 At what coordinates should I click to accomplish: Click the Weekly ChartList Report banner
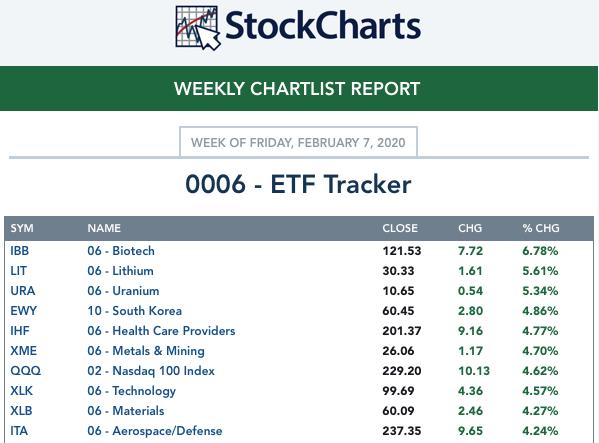[x=299, y=89]
